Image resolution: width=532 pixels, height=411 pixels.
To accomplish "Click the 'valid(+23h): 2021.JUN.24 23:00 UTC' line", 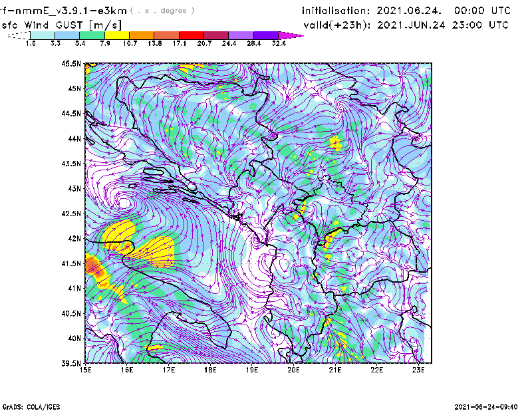I will (406, 25).
